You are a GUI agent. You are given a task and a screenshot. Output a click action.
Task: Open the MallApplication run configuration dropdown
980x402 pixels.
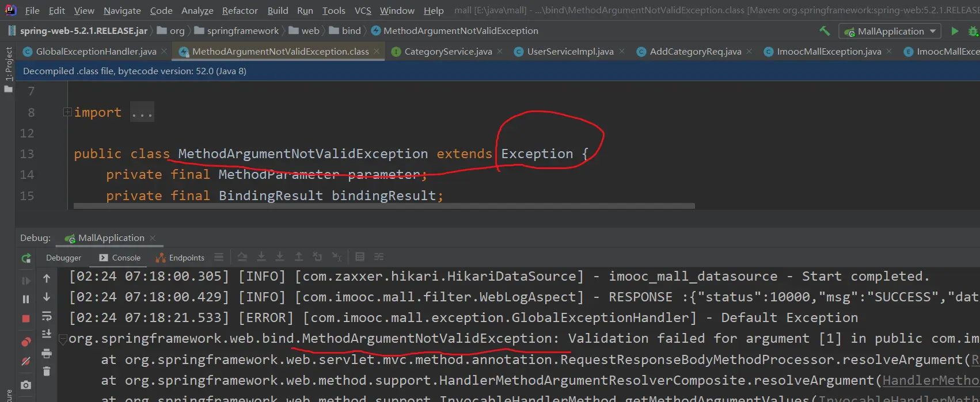(x=890, y=31)
